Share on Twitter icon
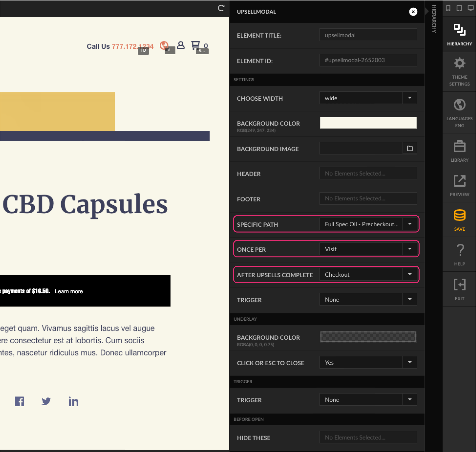 tap(46, 401)
